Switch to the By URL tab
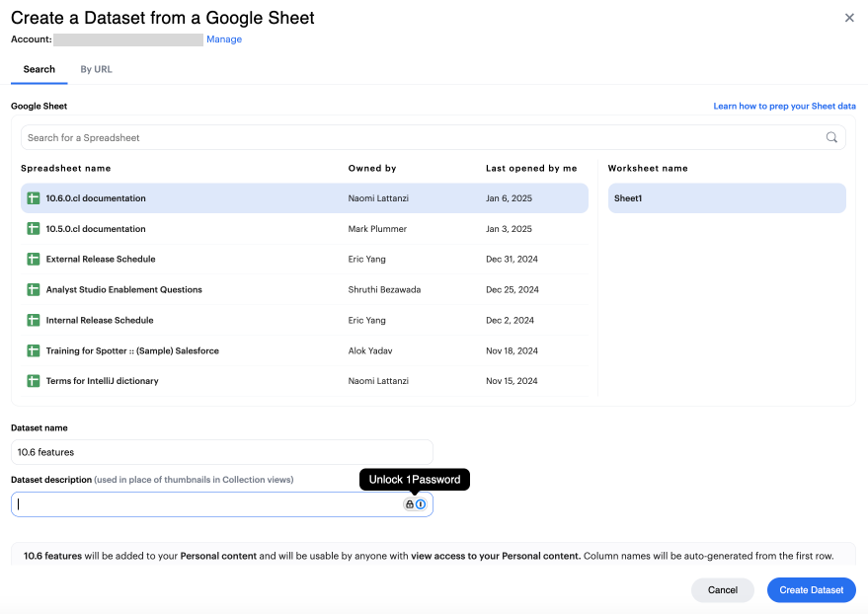 click(x=96, y=69)
